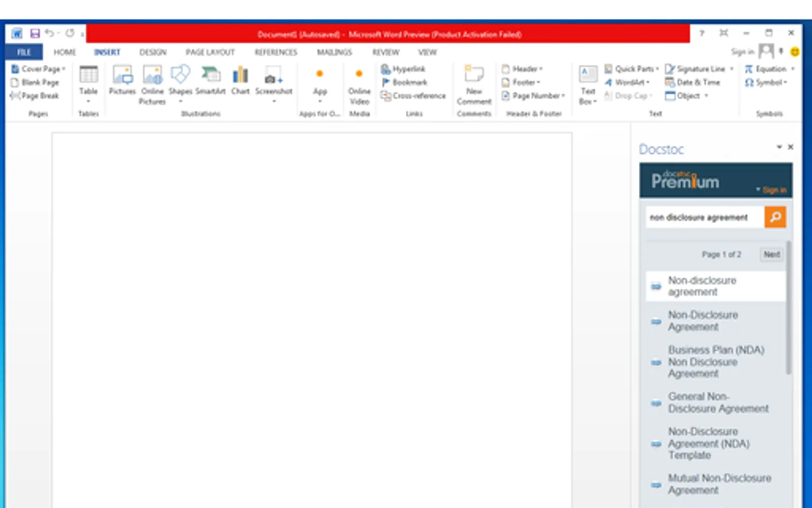
Task: Click the Docstoc search magnifier button
Action: (775, 217)
